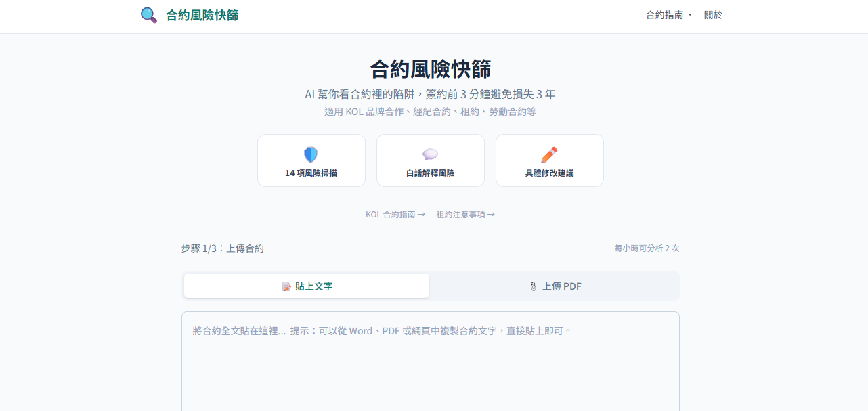
Task: Click the pencil icon for revision suggestions
Action: (549, 154)
